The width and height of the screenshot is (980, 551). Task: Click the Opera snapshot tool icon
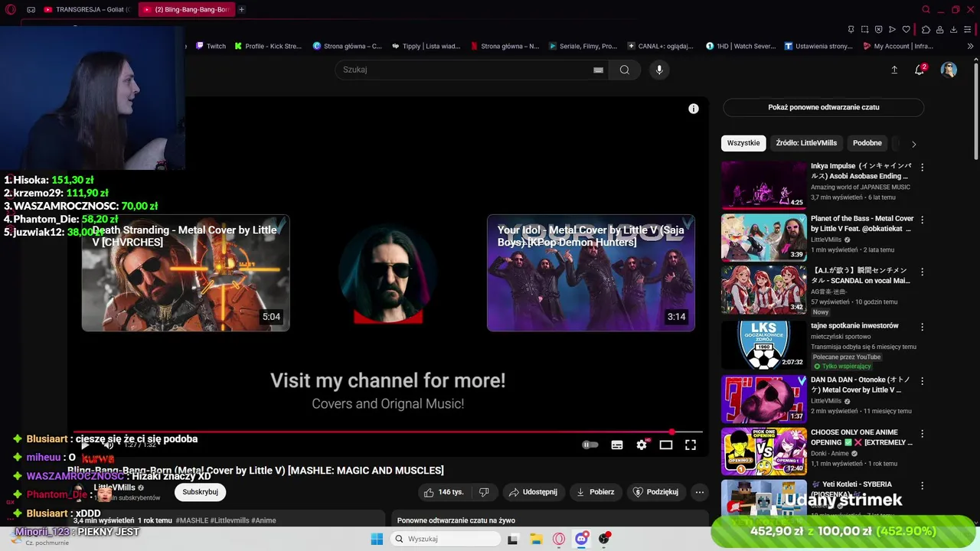pyautogui.click(x=865, y=30)
